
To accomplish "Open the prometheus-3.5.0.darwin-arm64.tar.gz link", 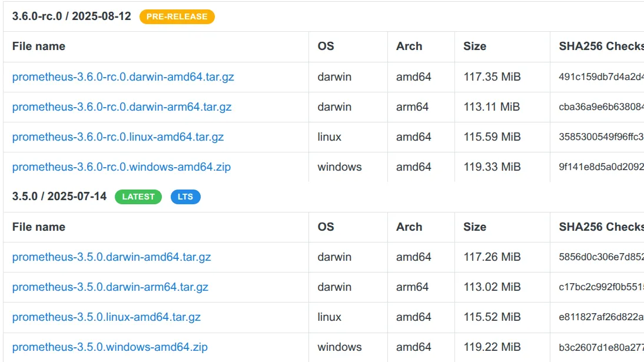I will (110, 287).
